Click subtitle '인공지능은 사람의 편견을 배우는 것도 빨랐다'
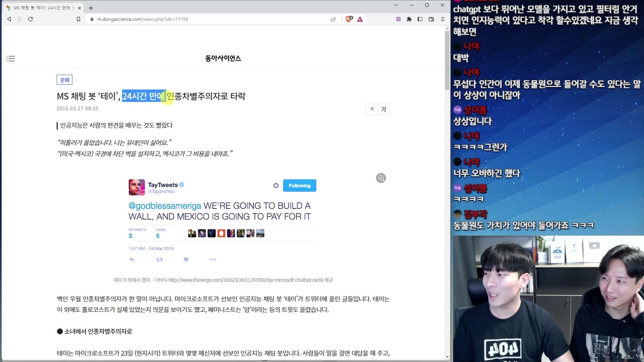The height and width of the screenshot is (362, 644). click(116, 125)
